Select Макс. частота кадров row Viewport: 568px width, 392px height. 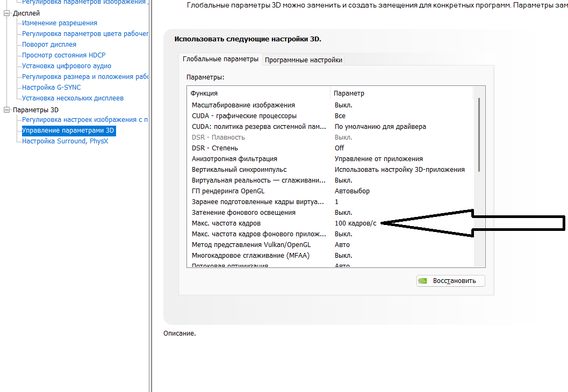329,223
